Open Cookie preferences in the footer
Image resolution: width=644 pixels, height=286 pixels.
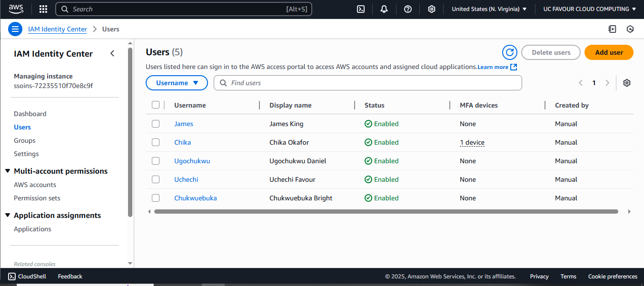coord(613,276)
